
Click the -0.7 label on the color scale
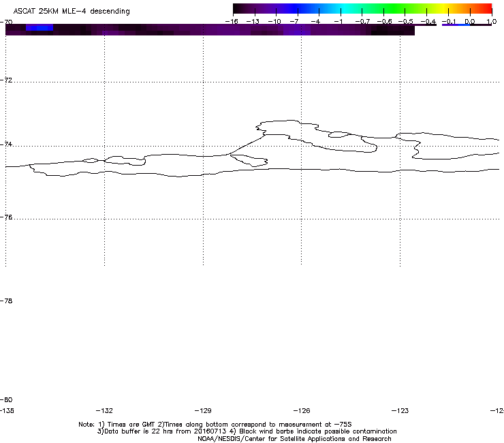point(362,22)
